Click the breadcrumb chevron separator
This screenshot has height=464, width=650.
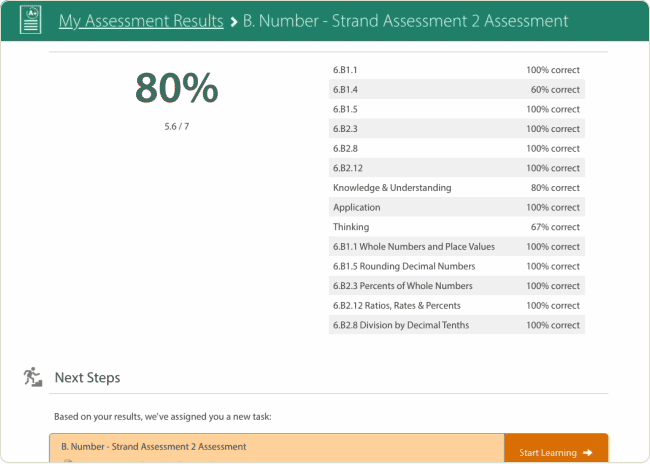[233, 21]
